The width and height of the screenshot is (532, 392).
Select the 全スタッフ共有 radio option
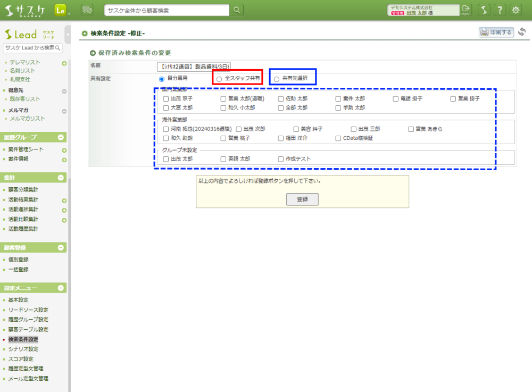(x=219, y=79)
